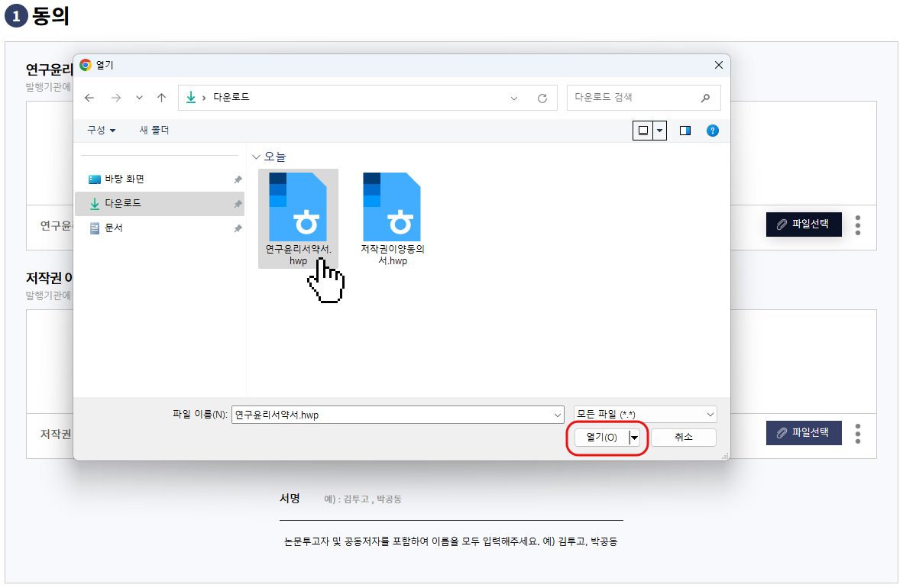The image size is (903, 588).
Task: Select 문서 in the navigation pane
Action: 113,228
